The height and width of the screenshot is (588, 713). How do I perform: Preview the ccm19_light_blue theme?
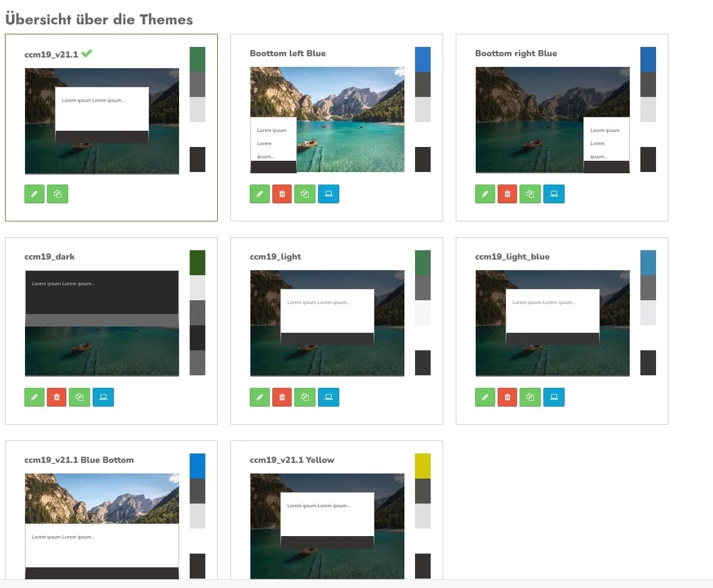point(554,397)
